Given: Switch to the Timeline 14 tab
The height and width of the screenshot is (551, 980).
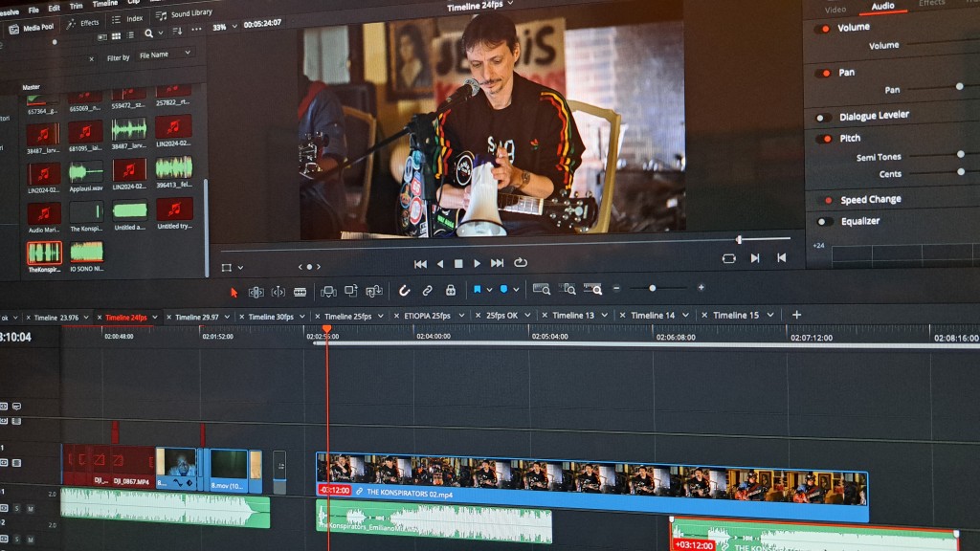Looking at the screenshot, I should click(x=653, y=316).
